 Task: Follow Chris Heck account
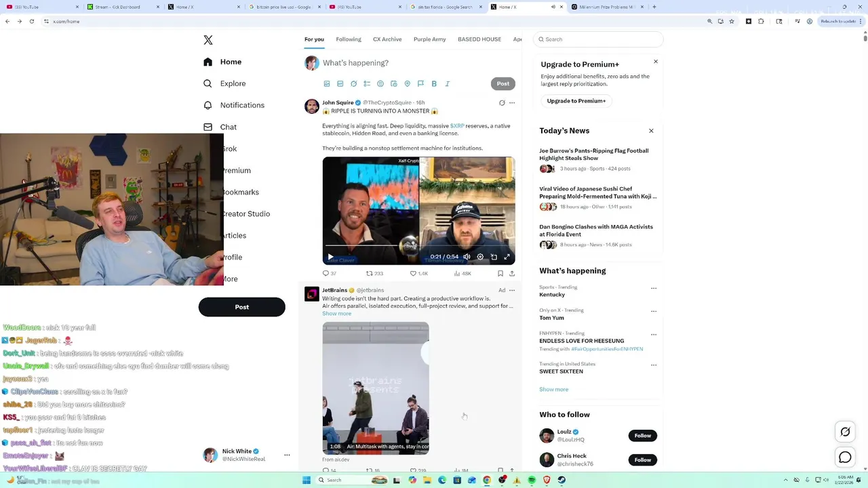click(x=643, y=460)
